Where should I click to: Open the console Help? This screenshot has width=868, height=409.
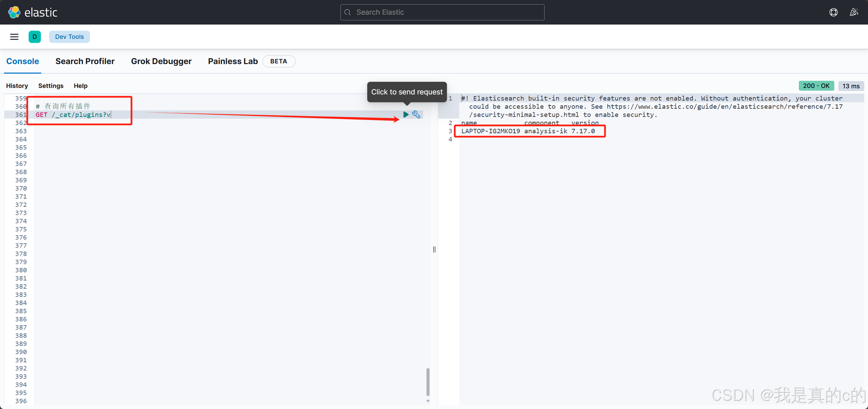coord(81,86)
